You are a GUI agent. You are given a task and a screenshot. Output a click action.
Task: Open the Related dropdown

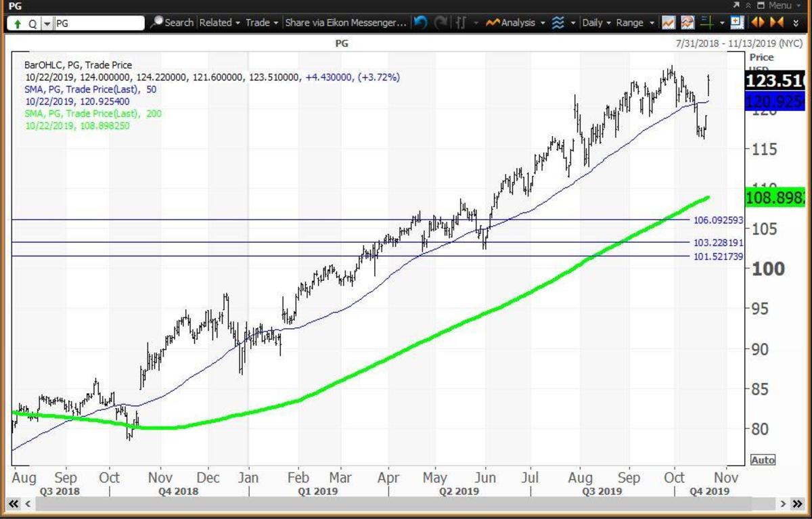click(219, 22)
